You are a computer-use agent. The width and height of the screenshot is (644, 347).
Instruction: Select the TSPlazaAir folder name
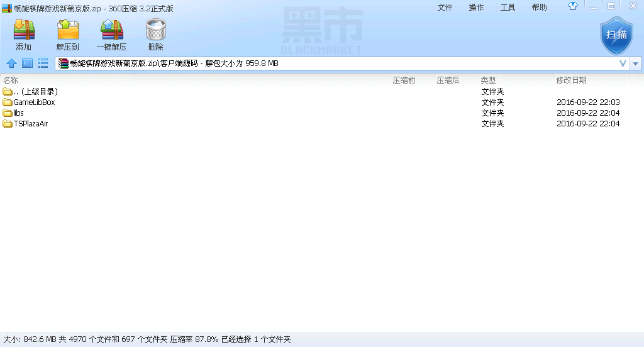click(31, 124)
